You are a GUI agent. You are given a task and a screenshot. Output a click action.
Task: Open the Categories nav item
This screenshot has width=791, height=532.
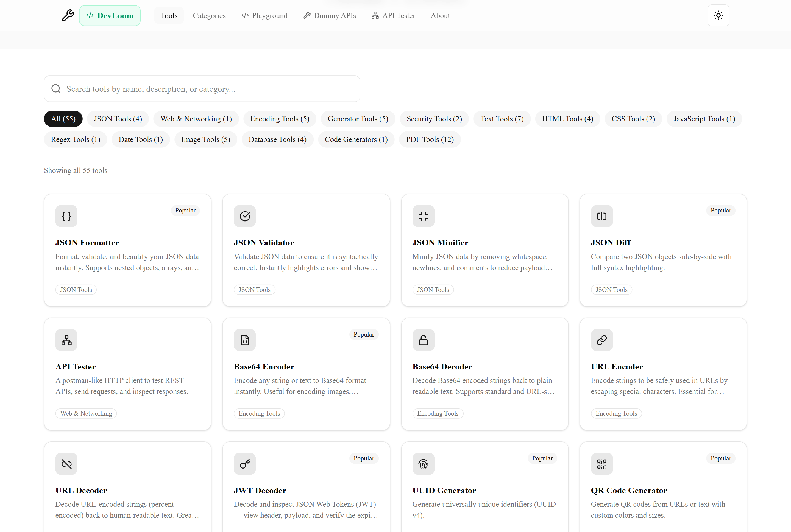coord(209,16)
